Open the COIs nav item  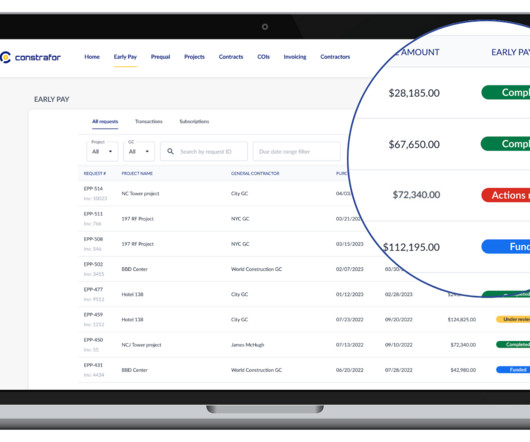(263, 57)
